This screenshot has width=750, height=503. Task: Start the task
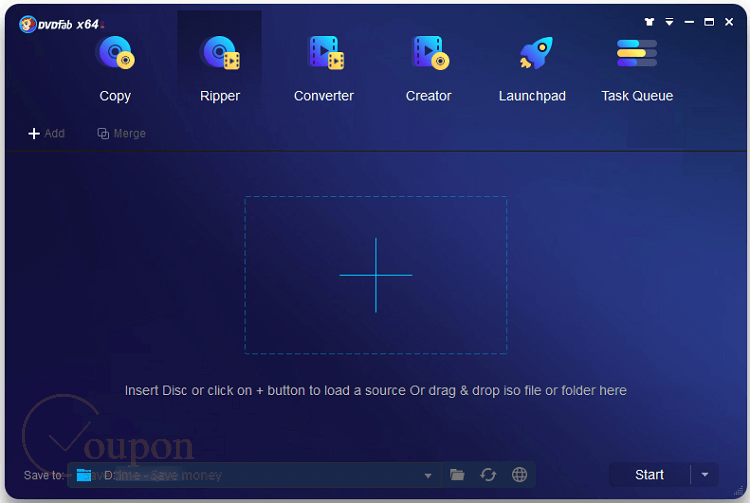tap(649, 475)
